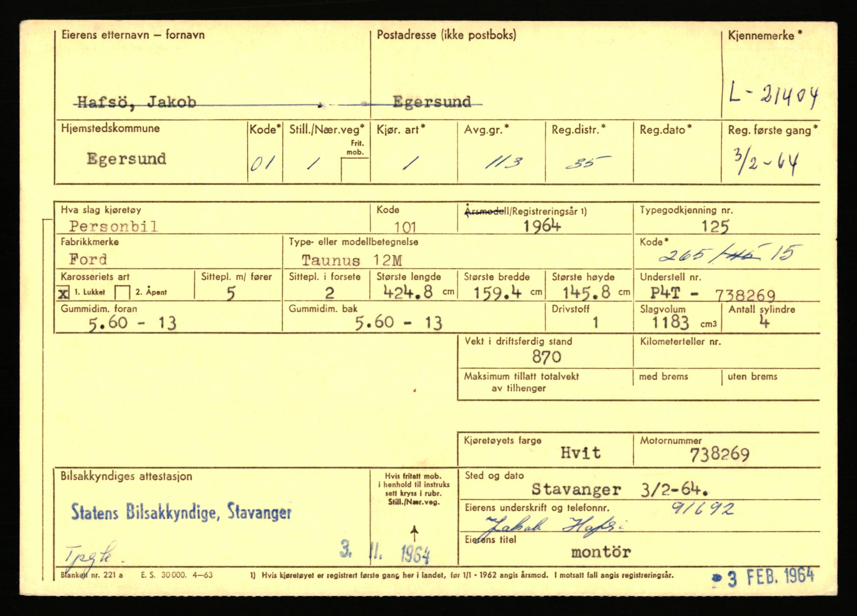
Task: Click the front seat count '2'
Action: click(x=330, y=293)
